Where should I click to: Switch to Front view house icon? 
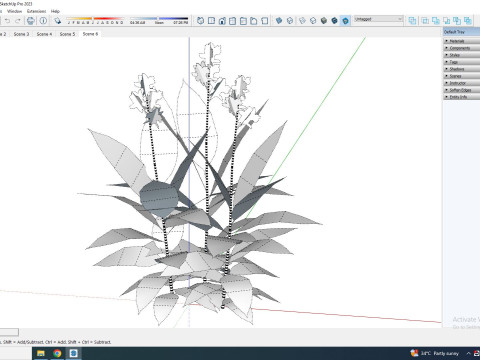(222, 21)
